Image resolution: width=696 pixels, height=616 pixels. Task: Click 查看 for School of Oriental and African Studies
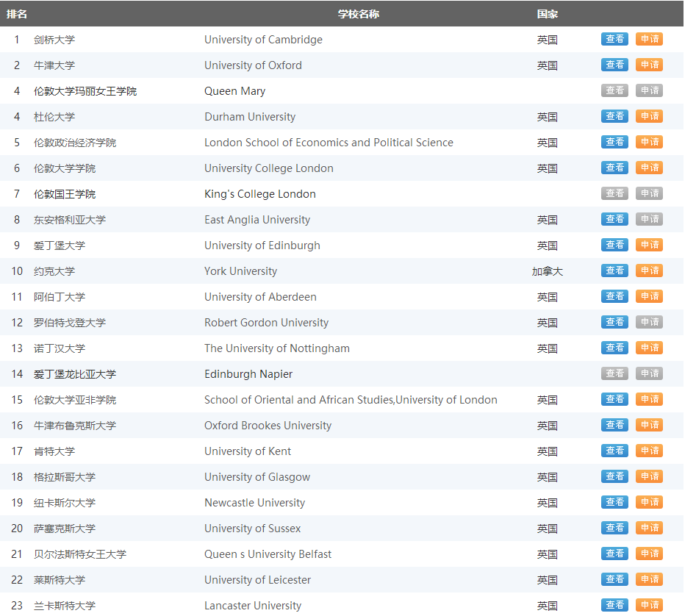click(614, 399)
